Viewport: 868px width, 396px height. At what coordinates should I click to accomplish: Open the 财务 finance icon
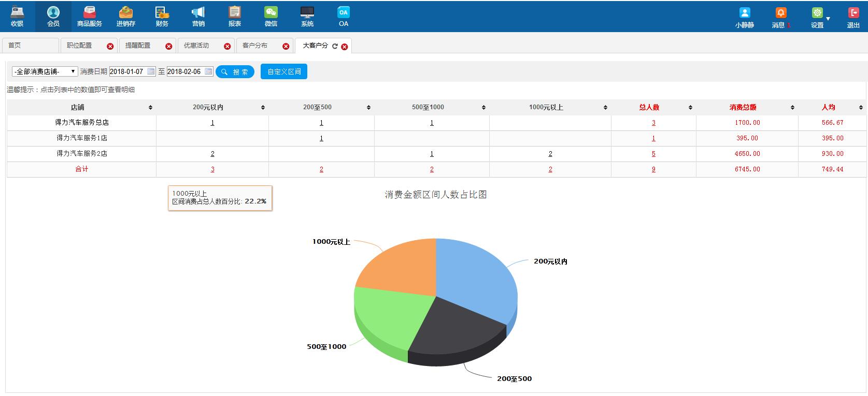tap(162, 12)
